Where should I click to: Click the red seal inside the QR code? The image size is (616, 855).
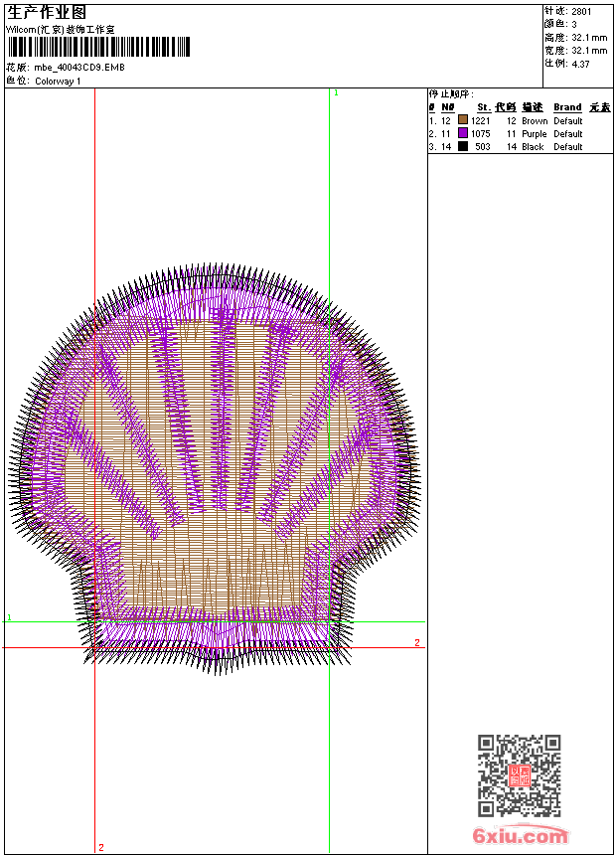520,775
